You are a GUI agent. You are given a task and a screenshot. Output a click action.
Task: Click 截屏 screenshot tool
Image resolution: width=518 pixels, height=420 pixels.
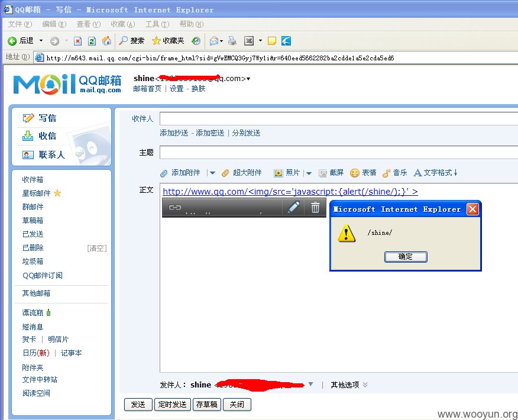(x=331, y=173)
